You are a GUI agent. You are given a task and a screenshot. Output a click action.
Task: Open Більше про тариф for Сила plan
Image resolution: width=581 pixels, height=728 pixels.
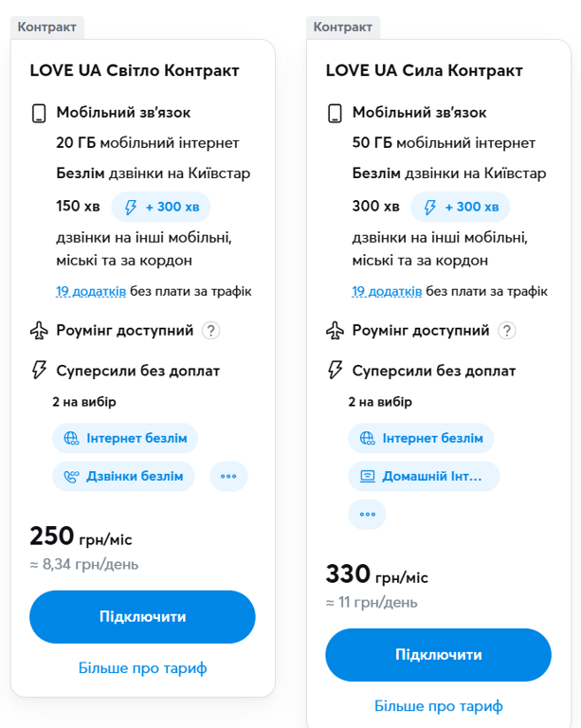[438, 706]
